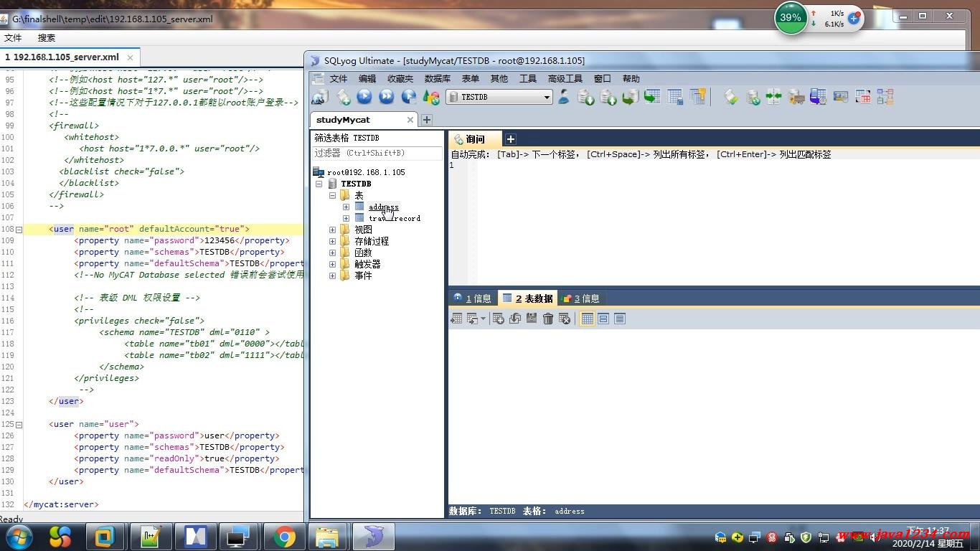Screen dimensions: 980x551
Task: Expand the 函数 functions folder
Action: pyautogui.click(x=333, y=253)
